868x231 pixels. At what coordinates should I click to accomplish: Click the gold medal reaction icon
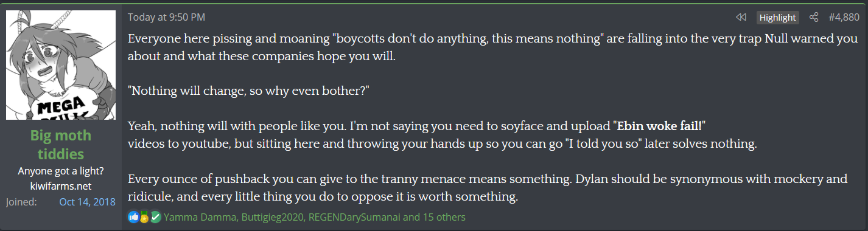click(144, 217)
